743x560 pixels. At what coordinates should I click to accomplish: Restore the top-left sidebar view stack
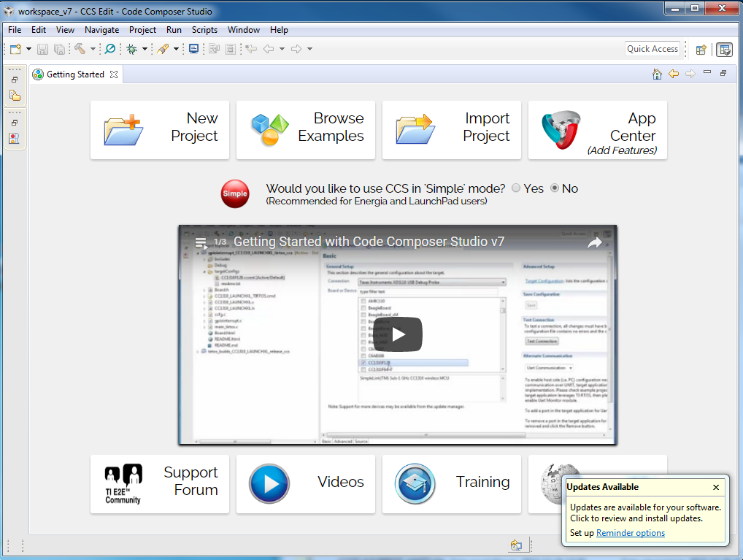15,79
